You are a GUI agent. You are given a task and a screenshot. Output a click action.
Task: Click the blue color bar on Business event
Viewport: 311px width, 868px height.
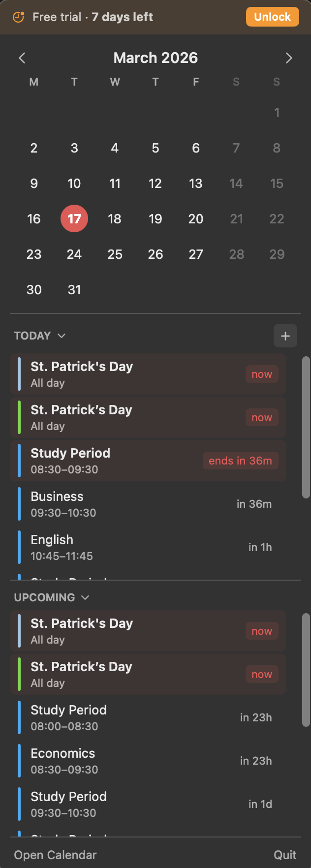click(x=20, y=503)
